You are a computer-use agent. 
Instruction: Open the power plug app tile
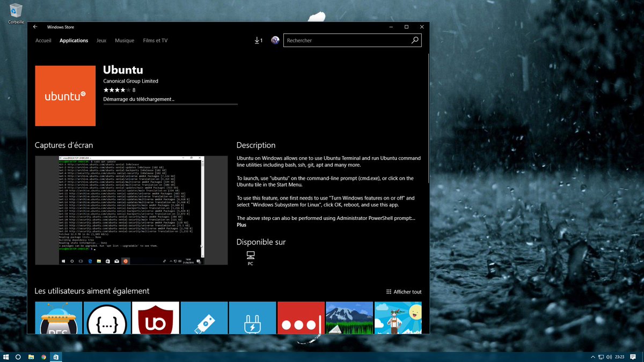(x=252, y=317)
